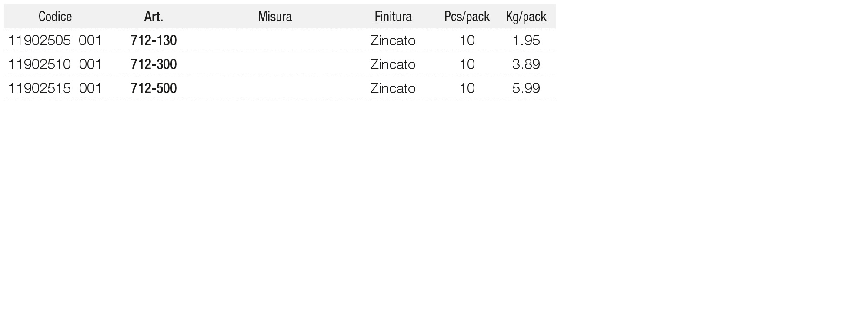Viewport: 868px width, 336px height.
Task: Click the Misura column header
Action: (275, 17)
